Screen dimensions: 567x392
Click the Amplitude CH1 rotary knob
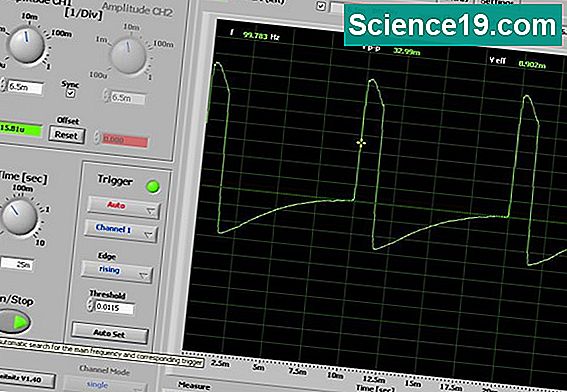[x=26, y=45]
